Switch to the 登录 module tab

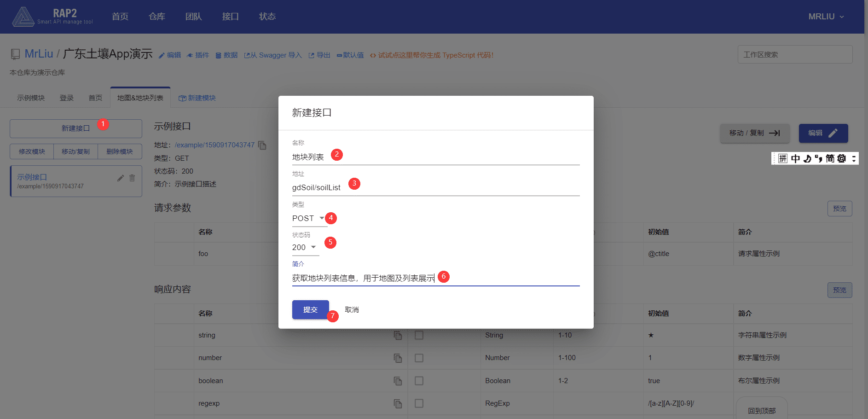point(67,98)
